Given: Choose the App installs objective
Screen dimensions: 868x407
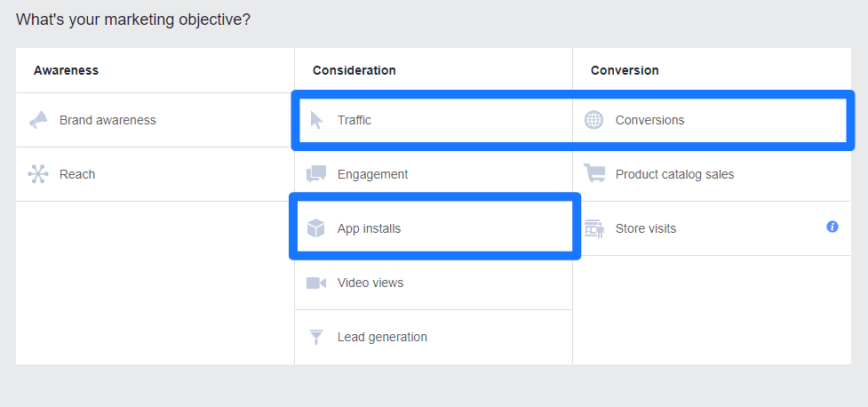Looking at the screenshot, I should (369, 228).
